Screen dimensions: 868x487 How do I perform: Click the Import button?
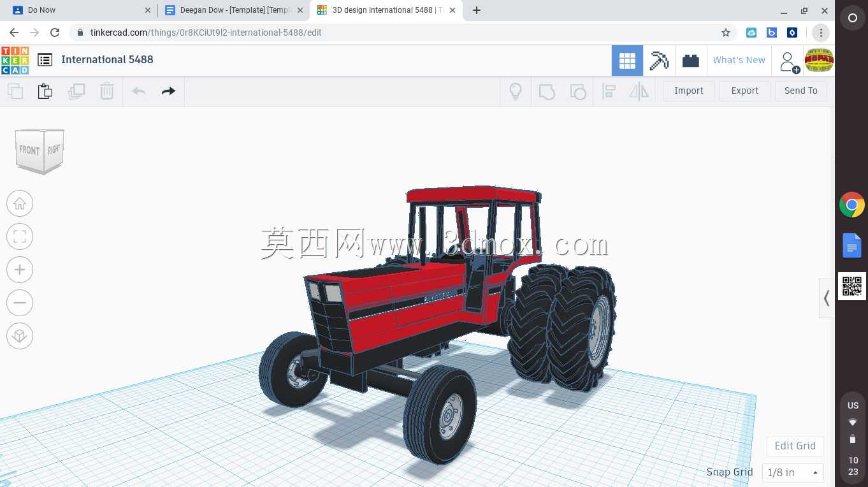pyautogui.click(x=689, y=91)
